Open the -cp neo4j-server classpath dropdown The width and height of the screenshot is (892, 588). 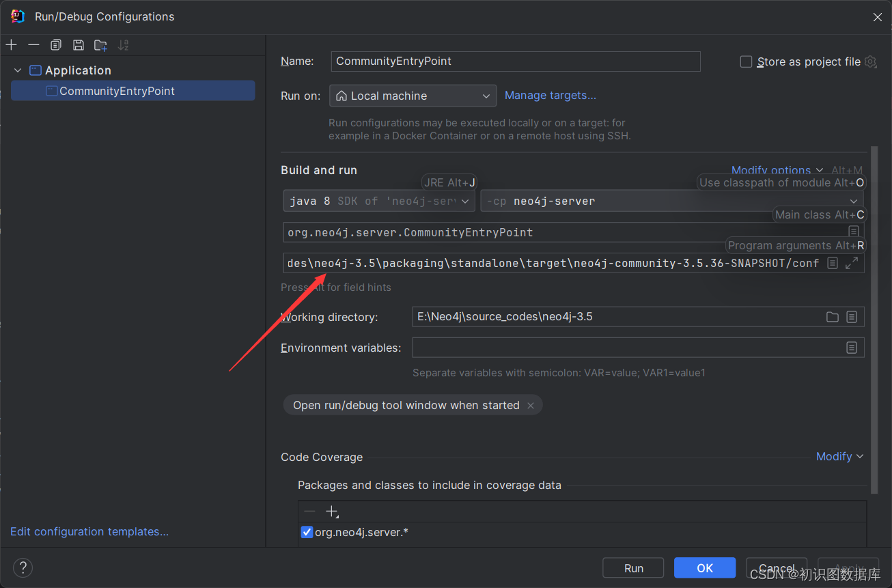coord(672,201)
